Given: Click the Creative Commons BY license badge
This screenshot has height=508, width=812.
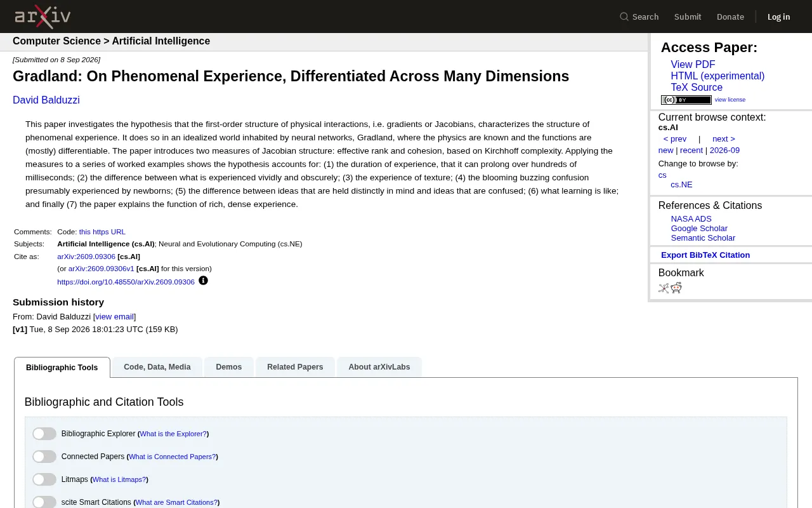Looking at the screenshot, I should [x=686, y=100].
